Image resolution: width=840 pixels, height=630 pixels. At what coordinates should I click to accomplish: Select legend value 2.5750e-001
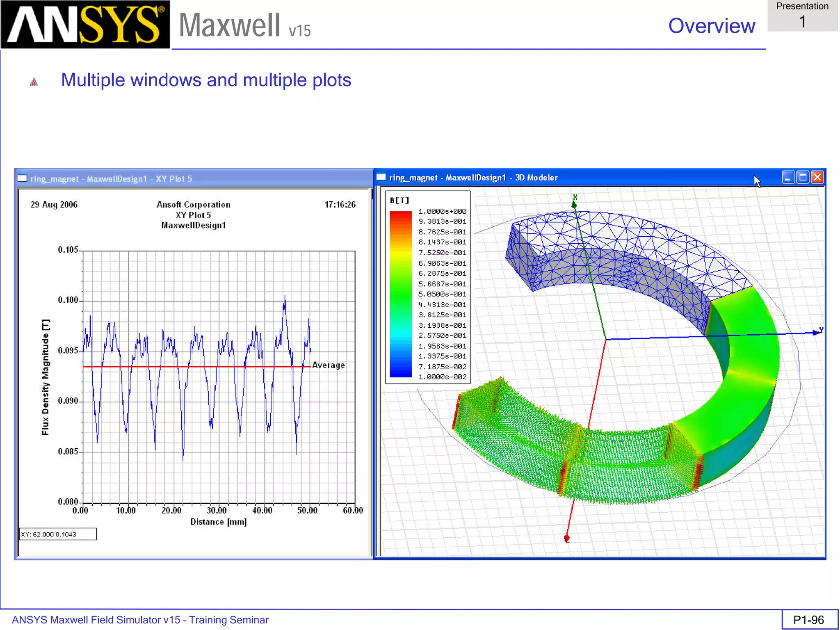click(x=442, y=336)
